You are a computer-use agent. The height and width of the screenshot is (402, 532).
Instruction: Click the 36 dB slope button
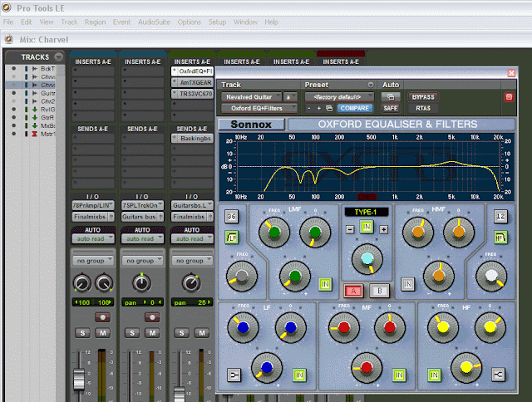click(232, 216)
